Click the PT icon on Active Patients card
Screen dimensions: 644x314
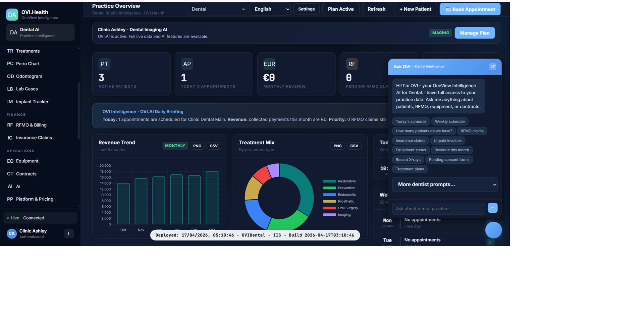pos(104,64)
